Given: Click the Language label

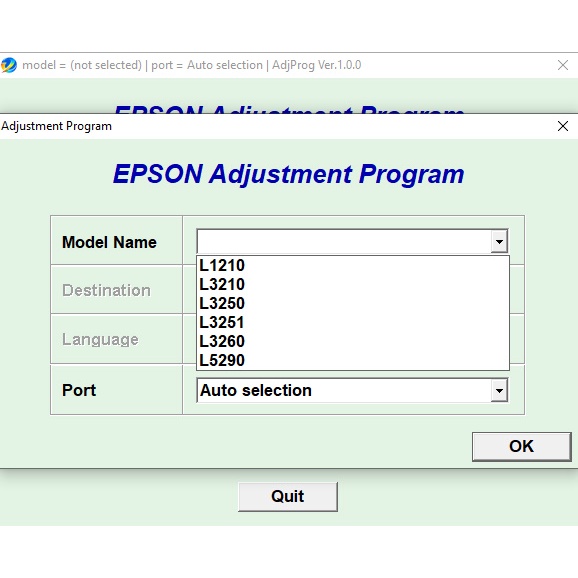Looking at the screenshot, I should 100,340.
